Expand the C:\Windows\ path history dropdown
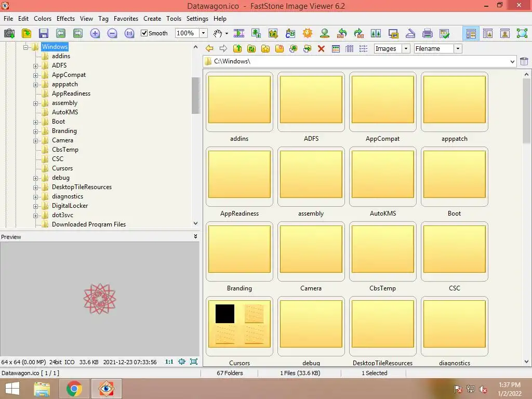This screenshot has width=532, height=399. tap(512, 61)
